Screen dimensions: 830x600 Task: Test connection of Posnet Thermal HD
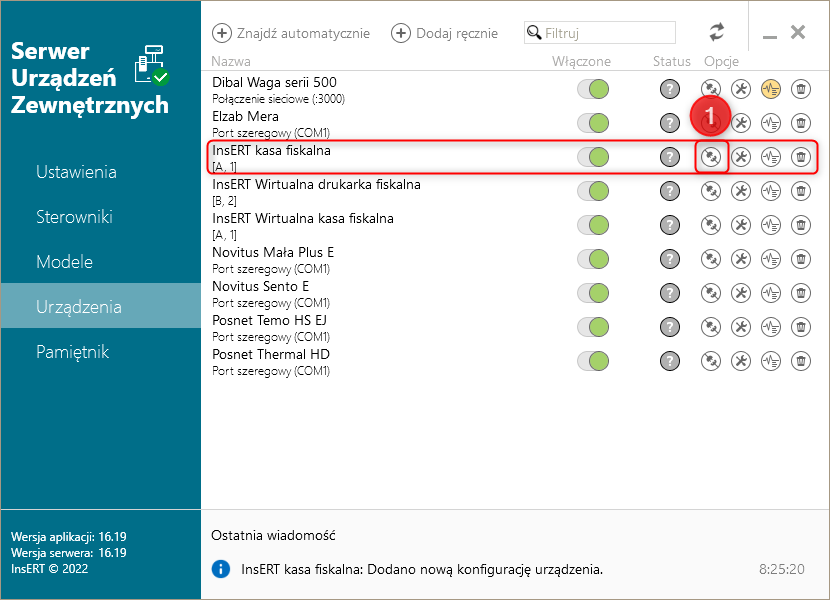pos(711,361)
